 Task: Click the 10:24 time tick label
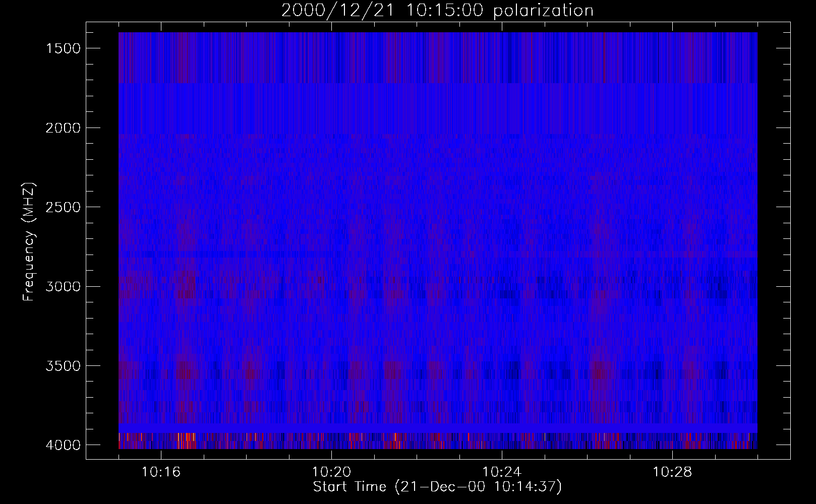coord(502,472)
